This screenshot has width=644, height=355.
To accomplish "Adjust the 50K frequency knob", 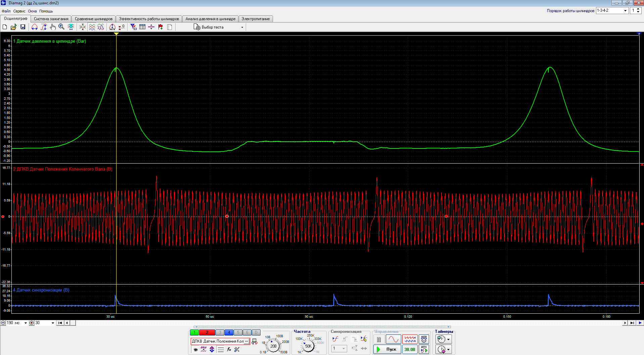I will [308, 346].
